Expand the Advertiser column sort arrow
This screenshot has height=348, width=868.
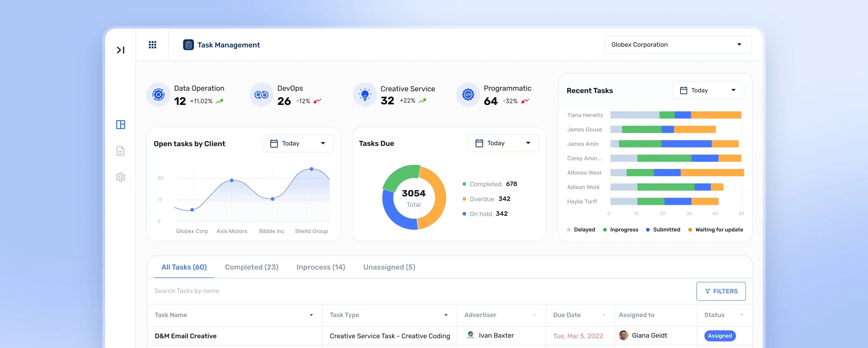534,315
